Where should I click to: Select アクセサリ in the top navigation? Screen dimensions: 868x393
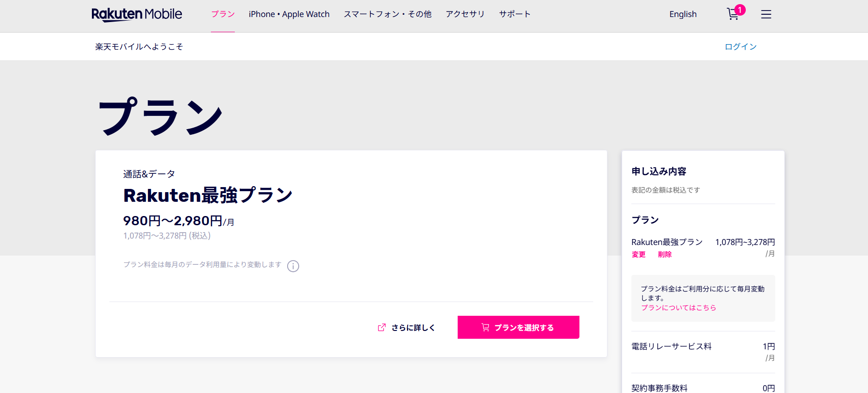pyautogui.click(x=465, y=14)
